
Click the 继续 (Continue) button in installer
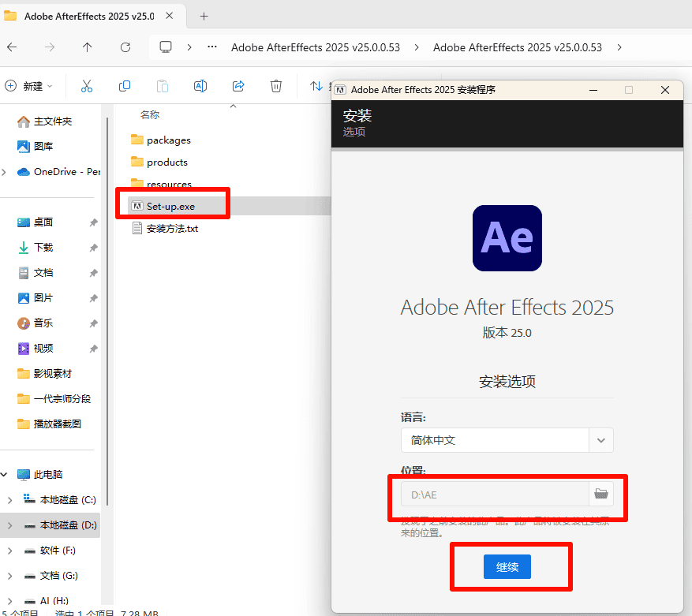(507, 566)
